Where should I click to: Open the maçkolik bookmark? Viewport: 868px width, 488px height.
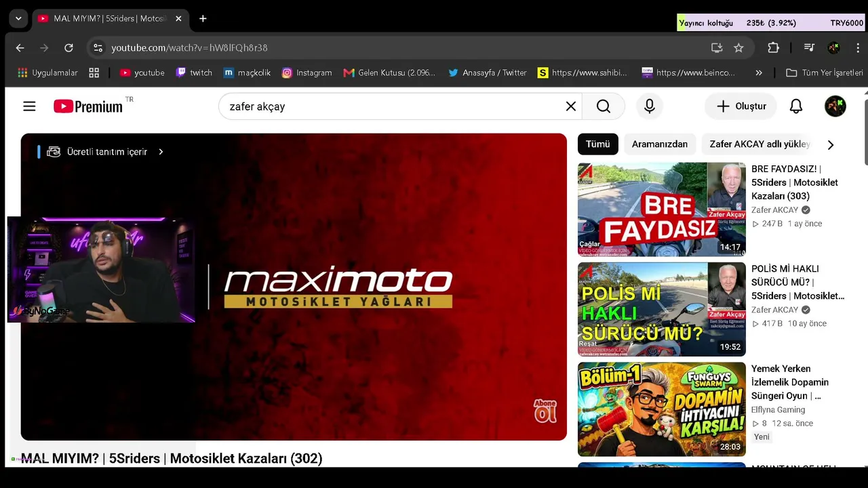(247, 73)
